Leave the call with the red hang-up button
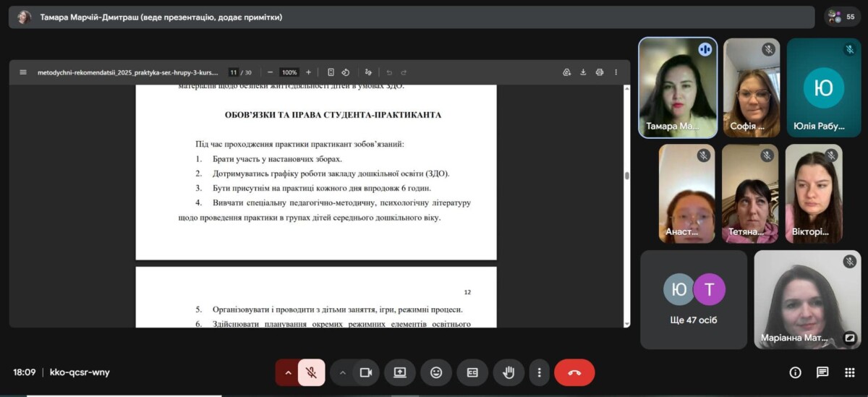 click(574, 372)
